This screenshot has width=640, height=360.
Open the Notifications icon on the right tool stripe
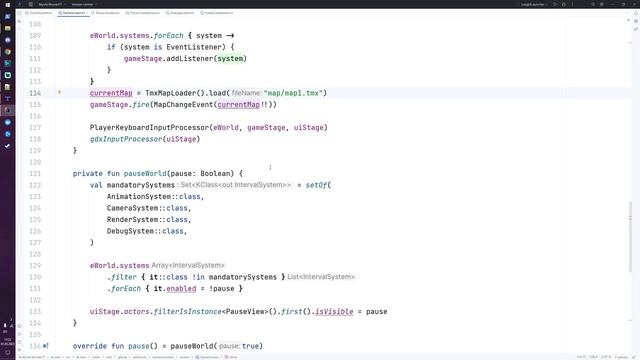(x=636, y=13)
